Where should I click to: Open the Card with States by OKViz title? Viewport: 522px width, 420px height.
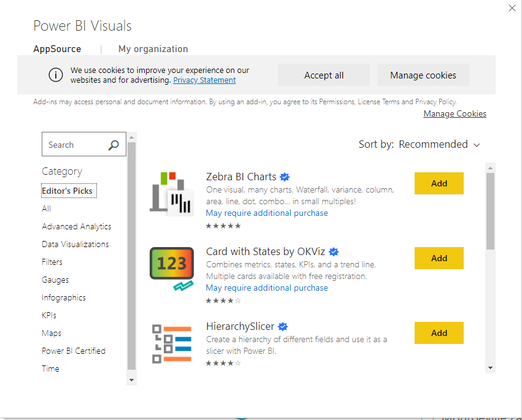pyautogui.click(x=266, y=251)
